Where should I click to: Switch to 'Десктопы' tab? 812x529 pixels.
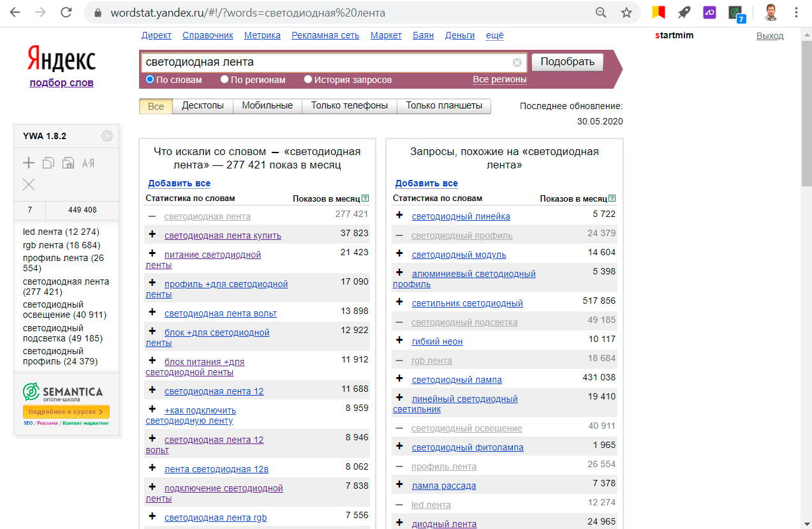(x=203, y=106)
